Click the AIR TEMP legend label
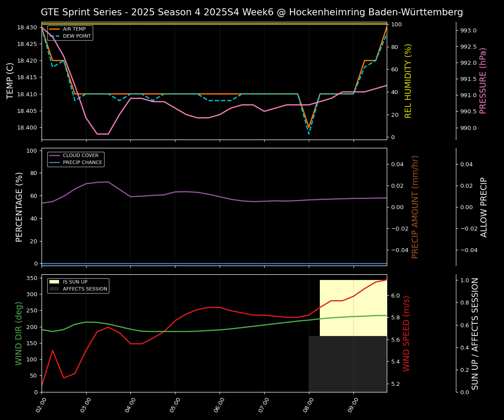Image resolution: width=504 pixels, height=420 pixels. pyautogui.click(x=74, y=29)
